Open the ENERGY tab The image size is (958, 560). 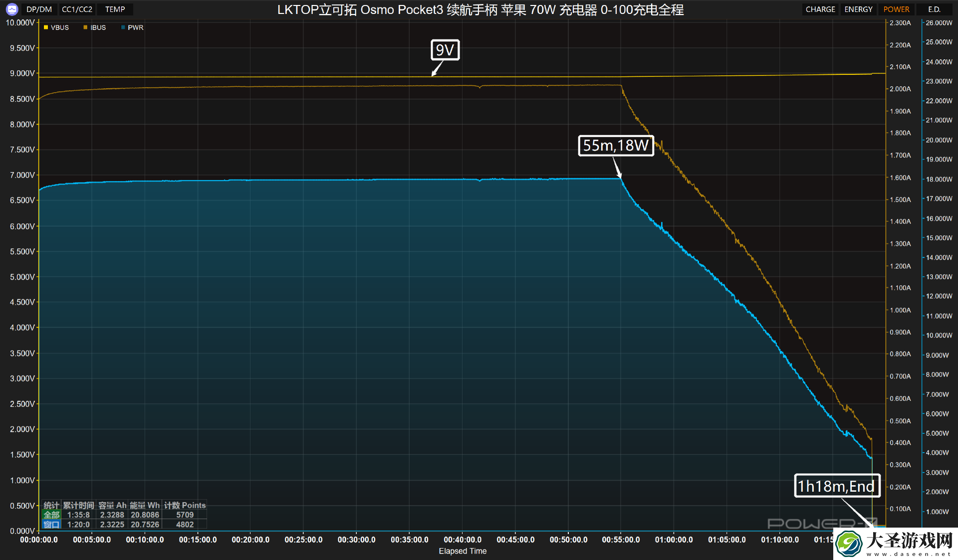tap(858, 9)
